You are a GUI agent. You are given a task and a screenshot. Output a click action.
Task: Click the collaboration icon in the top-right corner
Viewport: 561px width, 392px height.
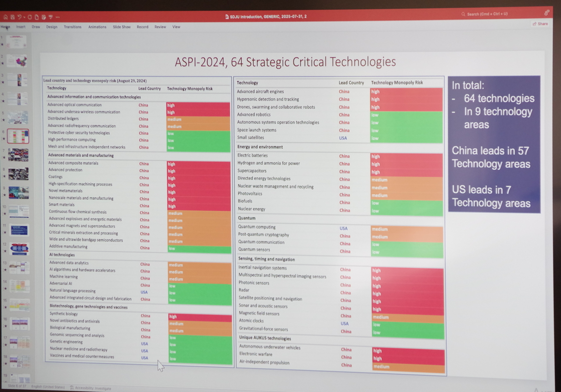coord(547,13)
